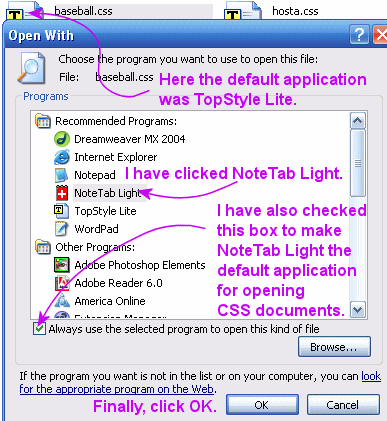Viewport: 387px width, 421px height.
Task: Click the program list scrollbar thumb
Action: click(x=358, y=163)
